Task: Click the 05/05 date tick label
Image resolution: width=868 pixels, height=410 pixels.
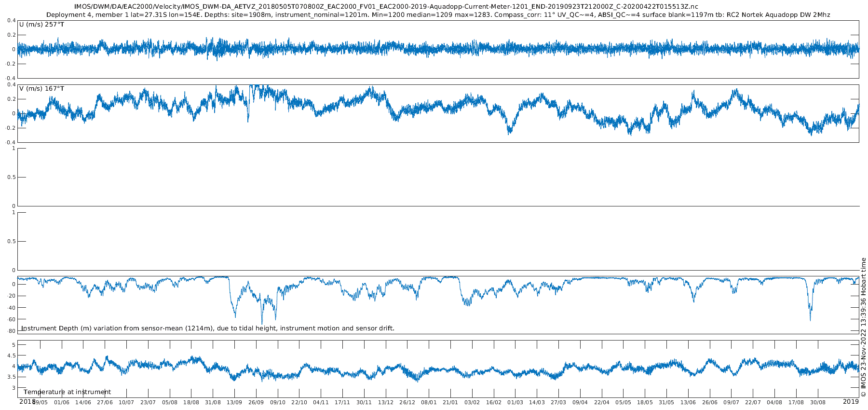Action: [x=623, y=402]
